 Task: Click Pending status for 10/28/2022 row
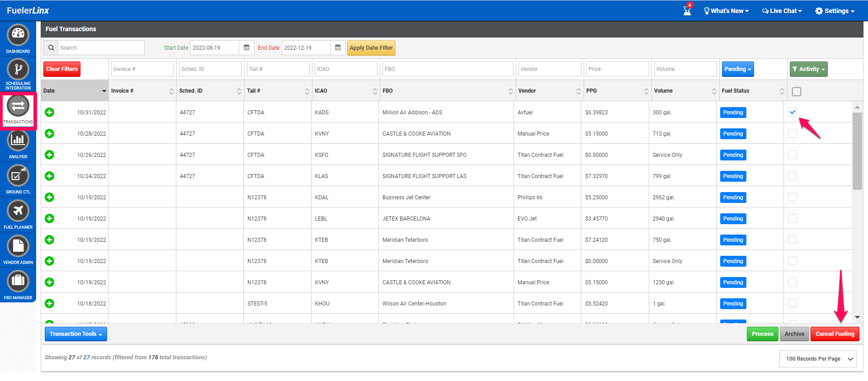(733, 134)
